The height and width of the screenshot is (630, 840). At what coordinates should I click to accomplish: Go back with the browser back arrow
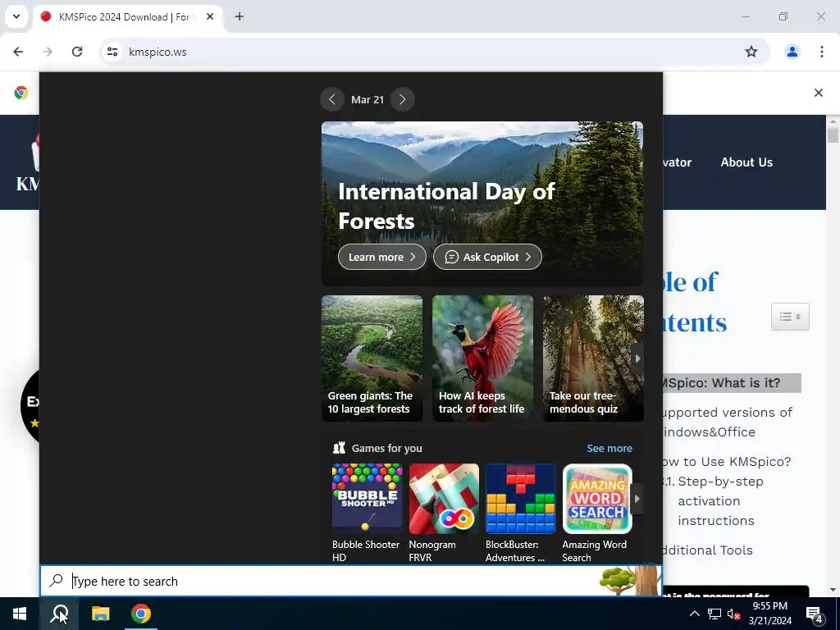(18, 52)
